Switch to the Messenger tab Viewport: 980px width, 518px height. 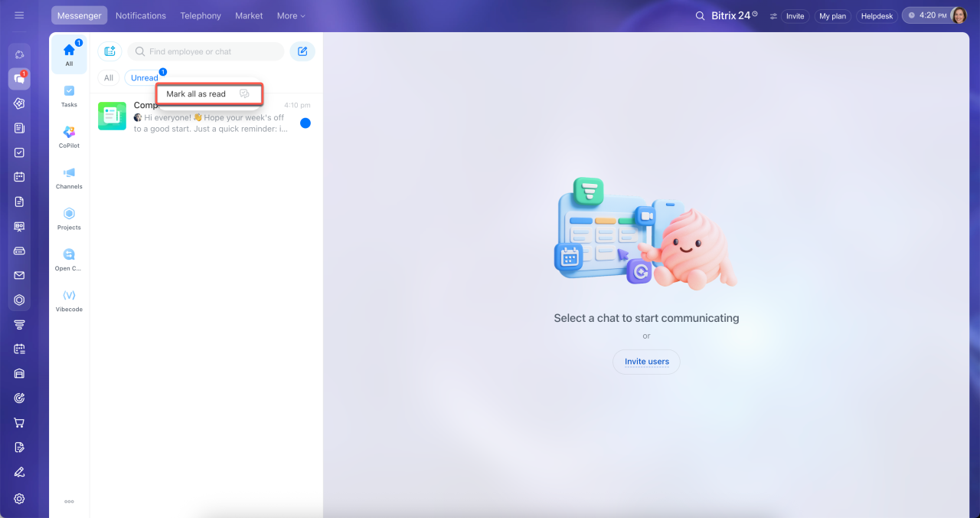[80, 15]
